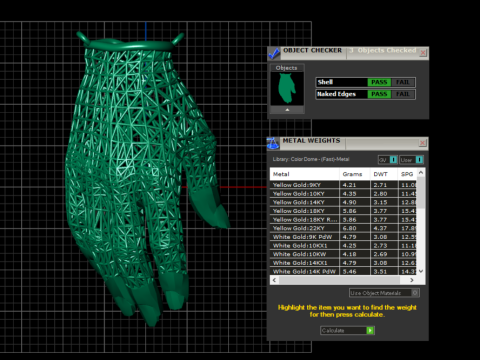Toggle the Use Object Materials option
Screen dimensions: 480x360
pos(384,293)
